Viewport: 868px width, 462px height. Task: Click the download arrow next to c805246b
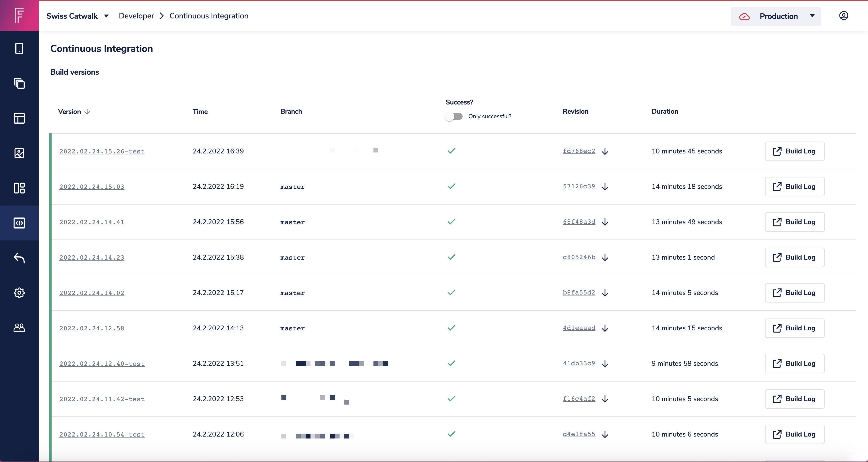(x=605, y=258)
